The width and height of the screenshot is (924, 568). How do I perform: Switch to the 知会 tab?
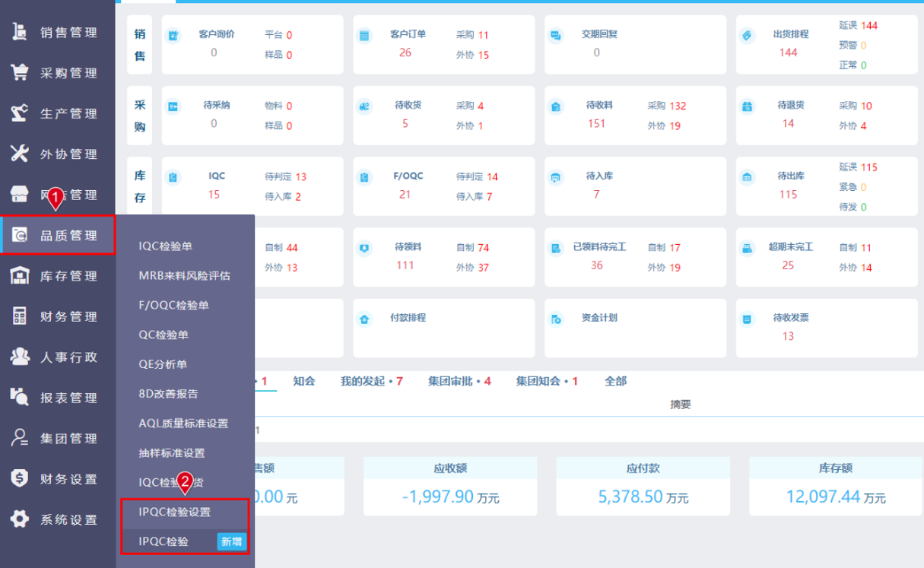(x=304, y=381)
